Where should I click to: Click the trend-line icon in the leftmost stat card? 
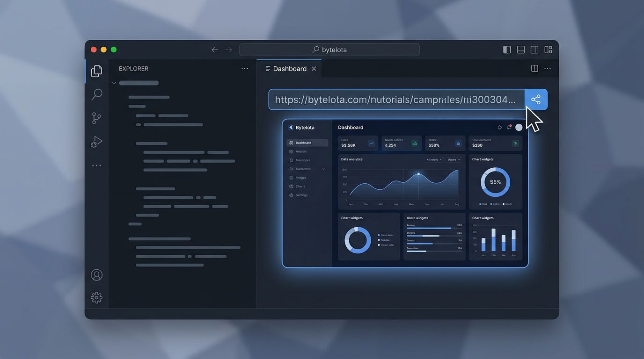pyautogui.click(x=371, y=144)
